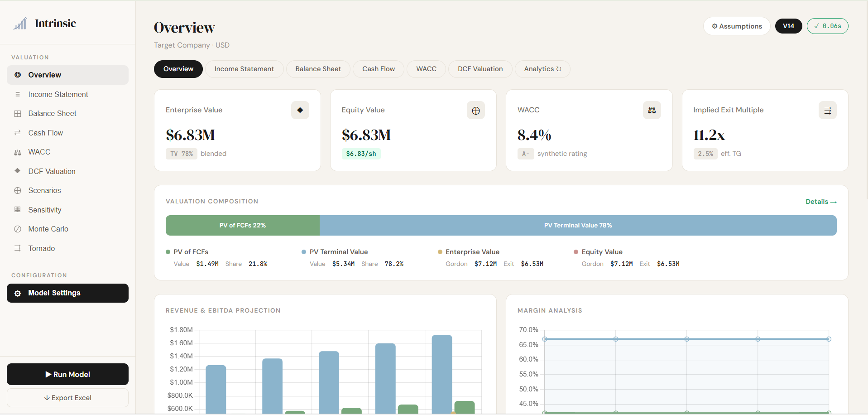Click the red Equity Value legend dot
This screenshot has height=415, width=868.
[576, 252]
